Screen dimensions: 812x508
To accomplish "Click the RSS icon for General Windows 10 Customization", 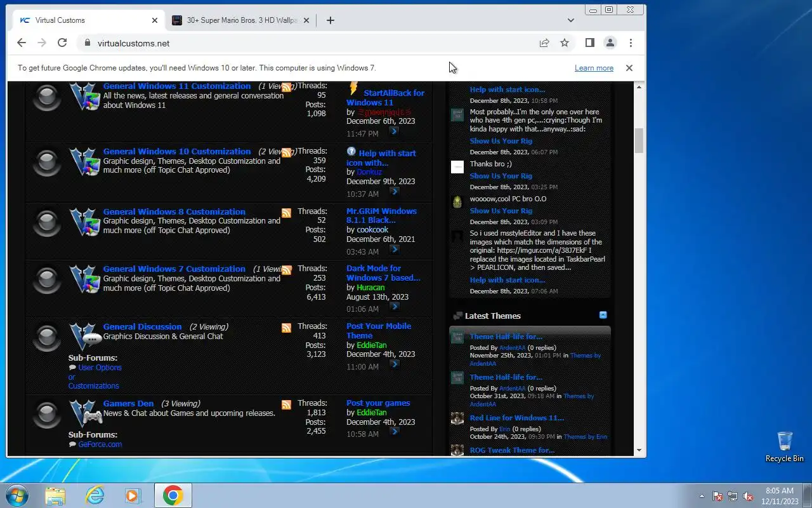I will pos(287,153).
